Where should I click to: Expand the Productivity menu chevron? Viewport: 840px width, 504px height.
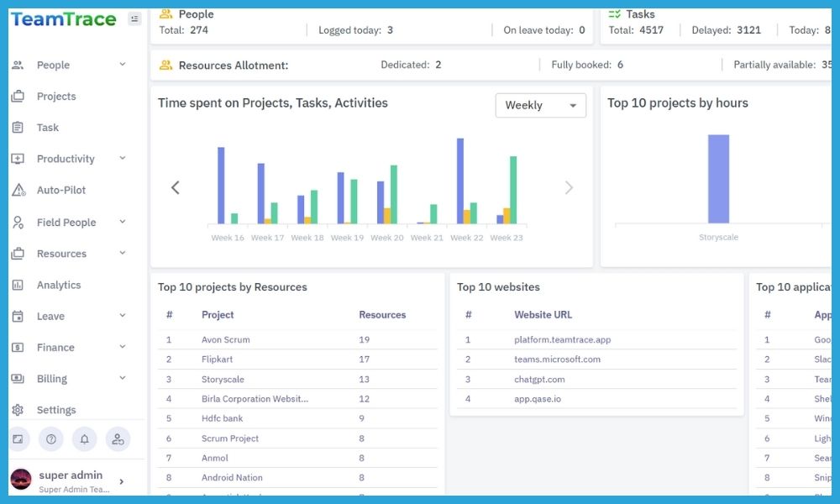(x=122, y=158)
